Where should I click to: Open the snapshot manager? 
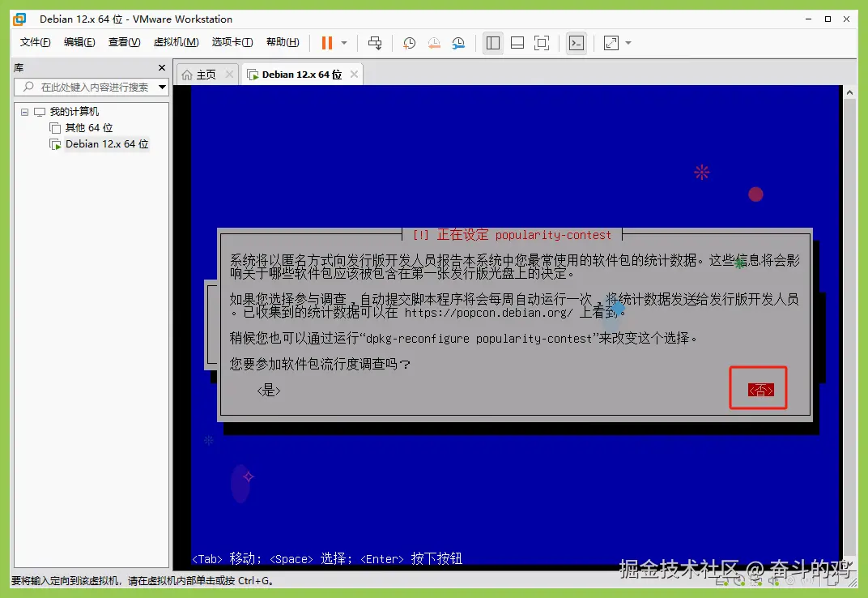tap(458, 43)
